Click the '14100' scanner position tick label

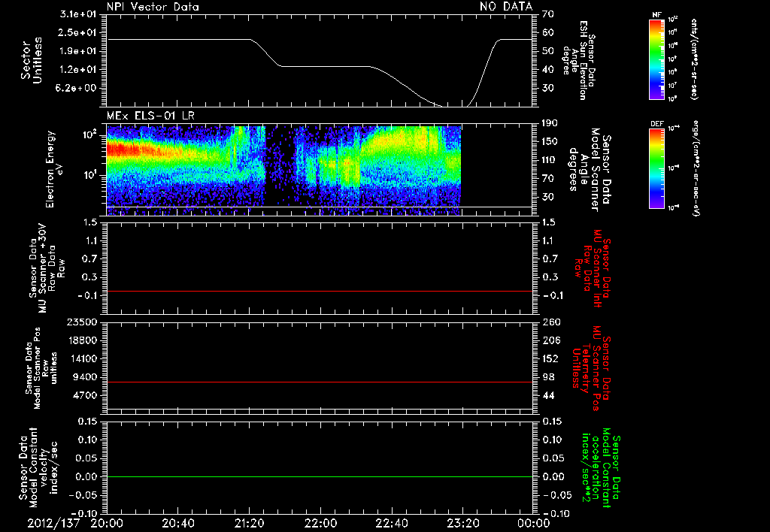click(81, 358)
